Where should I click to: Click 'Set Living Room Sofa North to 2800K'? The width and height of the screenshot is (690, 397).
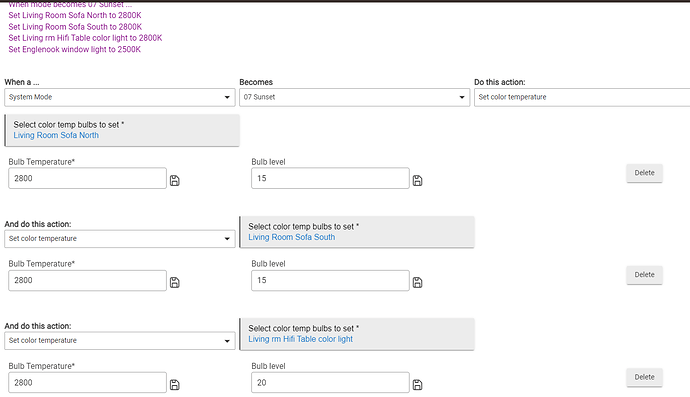point(75,15)
